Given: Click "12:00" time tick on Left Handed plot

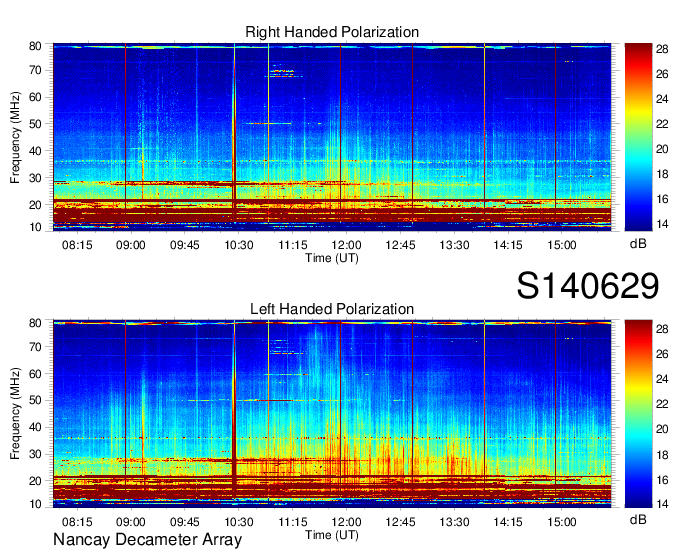Looking at the screenshot, I should pos(347,521).
